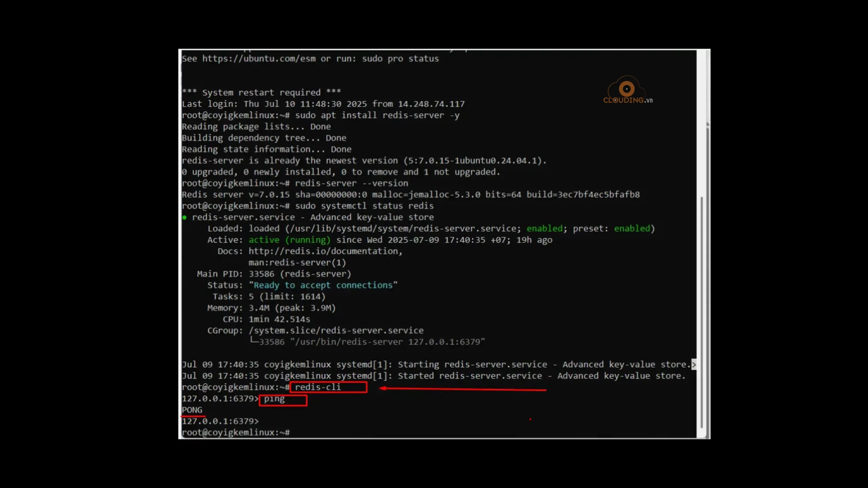Click the 'Last login: Thu Jul 10' line
Image resolution: width=868 pixels, height=488 pixels.
[323, 104]
